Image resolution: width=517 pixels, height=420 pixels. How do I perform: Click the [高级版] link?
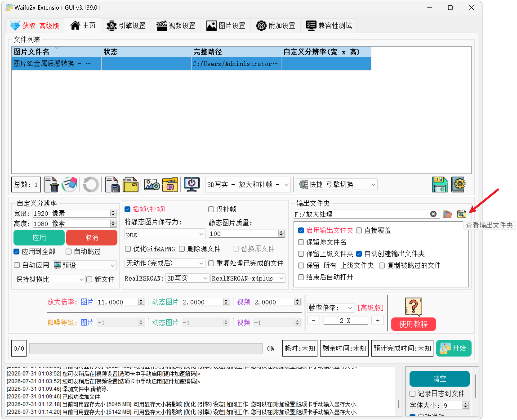(371, 308)
